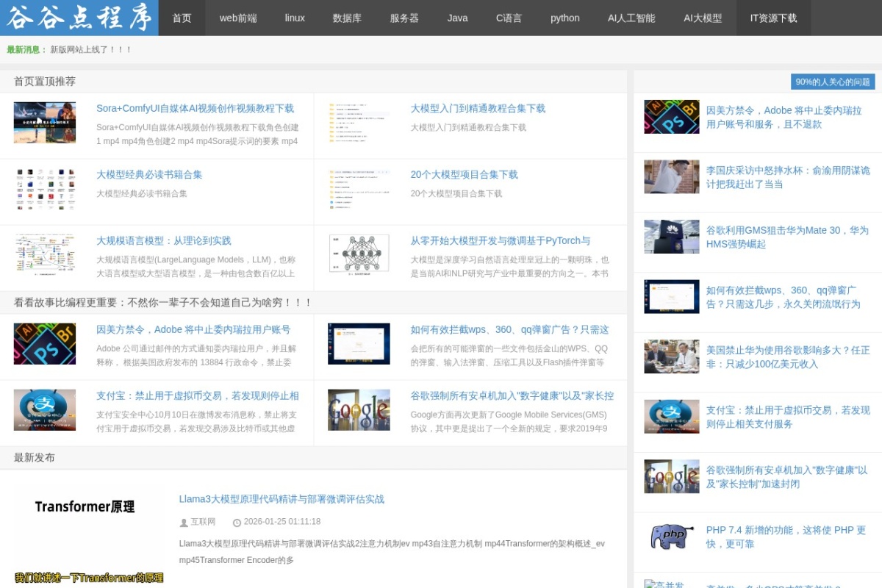Open 20个大模型项目合集下载 link
882x588 pixels.
click(464, 175)
